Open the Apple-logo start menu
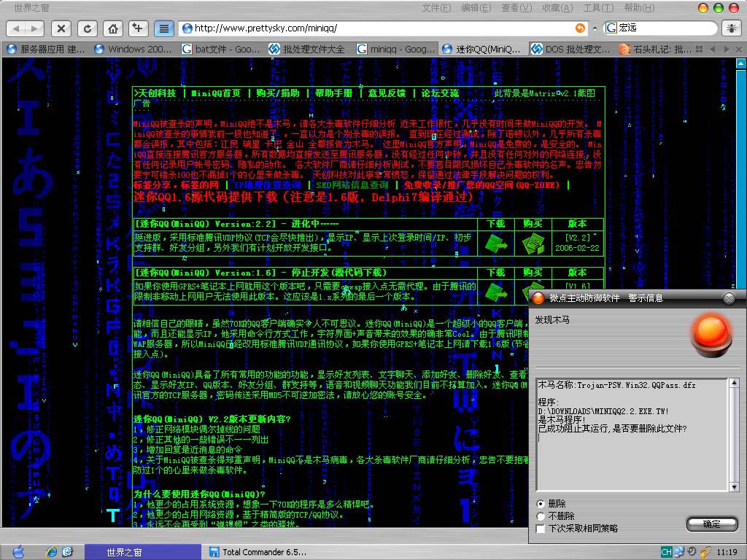This screenshot has height=560, width=747. click(x=18, y=551)
